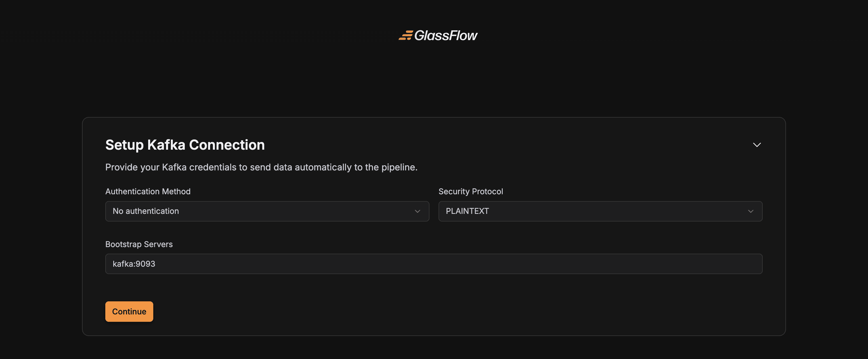Image resolution: width=868 pixels, height=359 pixels.
Task: Click the Authentication Method label
Action: coord(148,191)
